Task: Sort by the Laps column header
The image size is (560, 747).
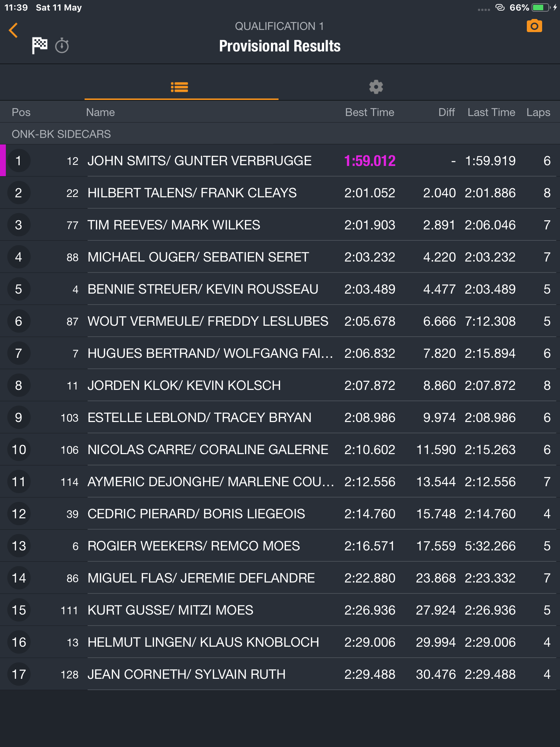Action: (538, 112)
